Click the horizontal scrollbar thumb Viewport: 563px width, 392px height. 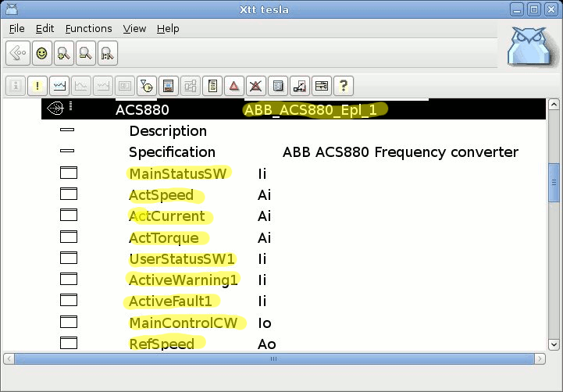click(x=274, y=358)
